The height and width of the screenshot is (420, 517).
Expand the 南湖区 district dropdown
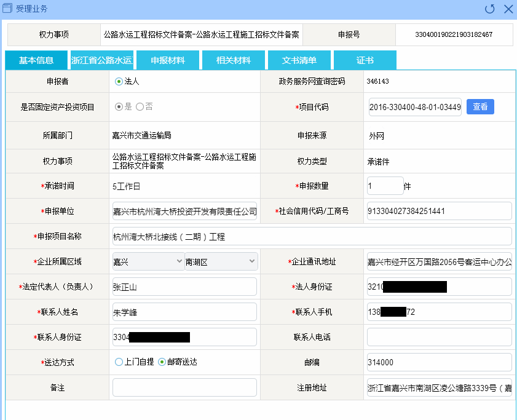coord(221,262)
